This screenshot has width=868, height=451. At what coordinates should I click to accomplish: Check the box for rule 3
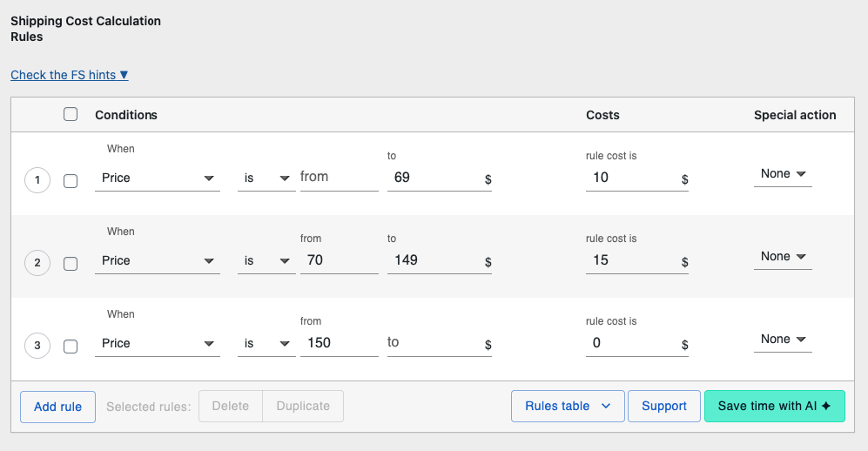pos(71,347)
